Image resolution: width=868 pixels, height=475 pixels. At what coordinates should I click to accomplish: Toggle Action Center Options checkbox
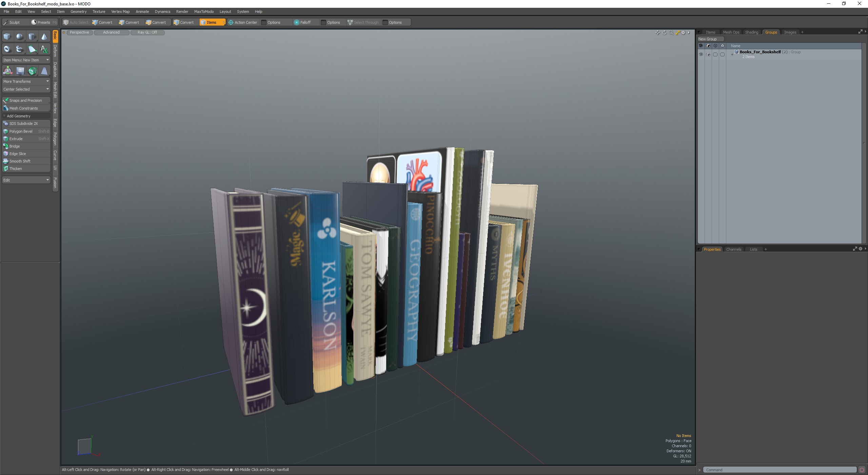(x=264, y=22)
